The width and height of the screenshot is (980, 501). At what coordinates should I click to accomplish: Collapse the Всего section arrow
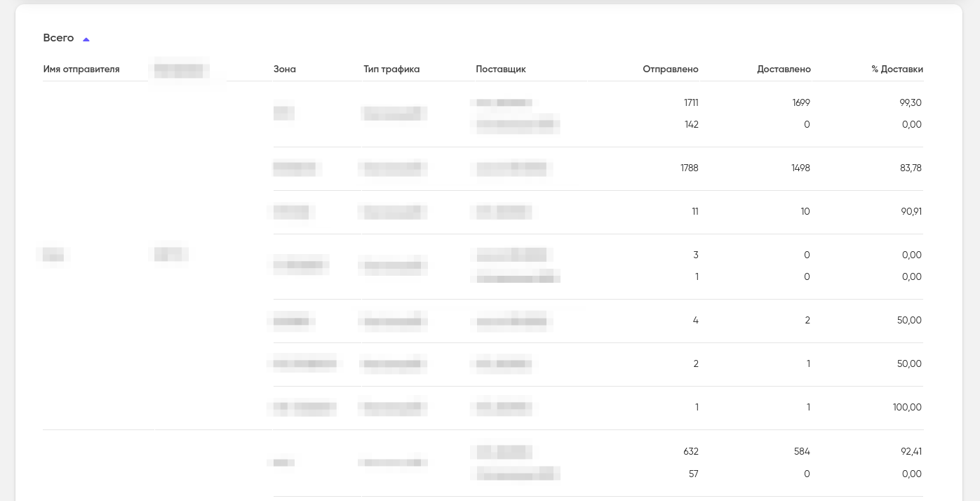pyautogui.click(x=86, y=39)
